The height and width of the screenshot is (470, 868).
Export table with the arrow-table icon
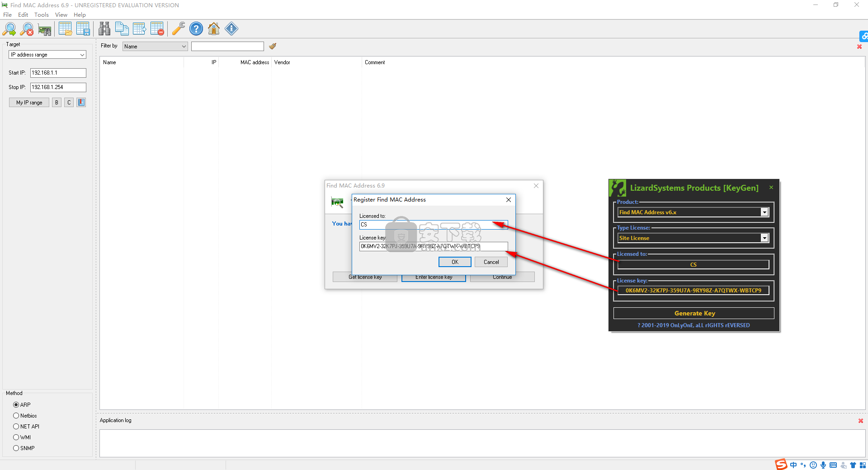pos(139,29)
